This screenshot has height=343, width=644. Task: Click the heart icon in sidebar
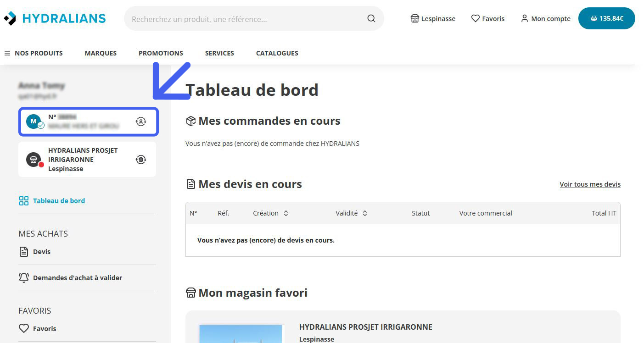click(24, 329)
